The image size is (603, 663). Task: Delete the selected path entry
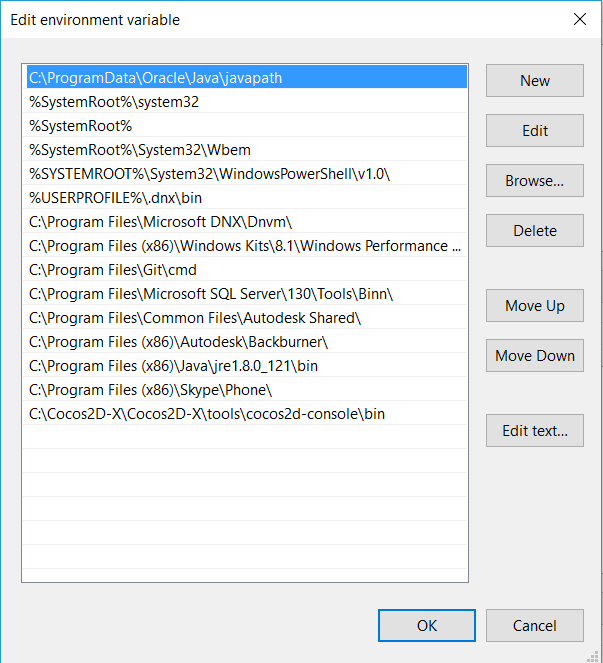coord(534,230)
